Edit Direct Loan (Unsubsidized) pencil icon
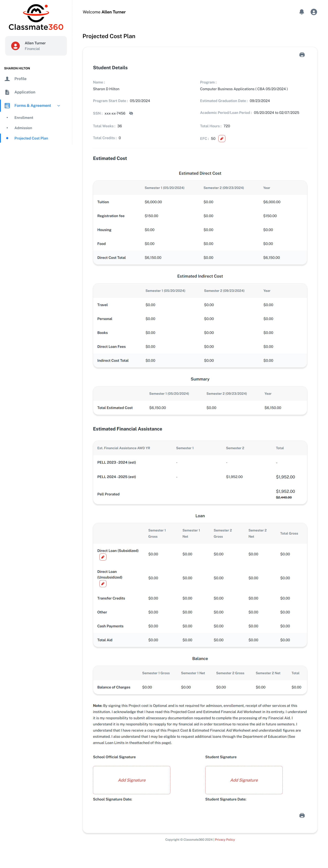This screenshot has height=868, width=328. pyautogui.click(x=103, y=583)
